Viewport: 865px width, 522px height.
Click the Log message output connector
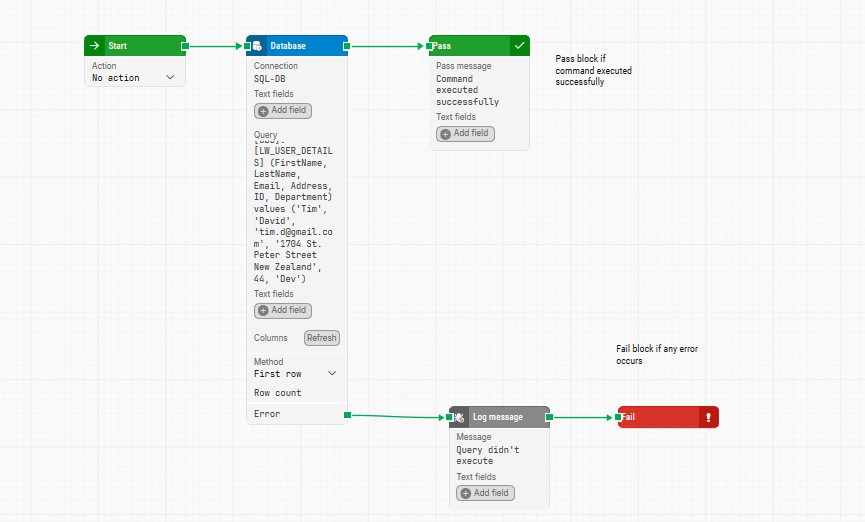pos(549,417)
